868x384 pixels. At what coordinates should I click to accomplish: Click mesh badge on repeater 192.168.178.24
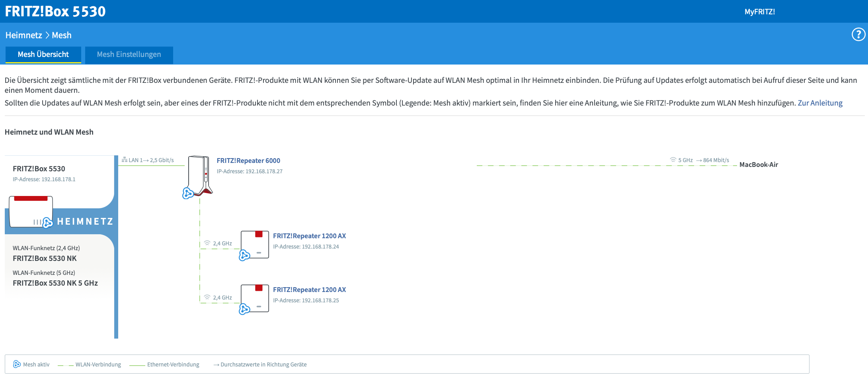coord(244,255)
